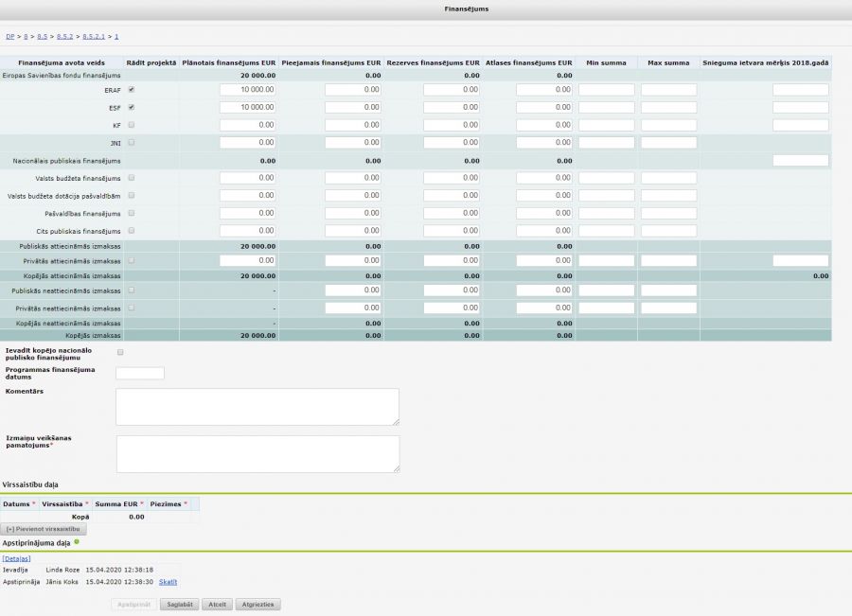852x616 pixels.
Task: Expand the [Detaļas] section
Action: [x=16, y=558]
